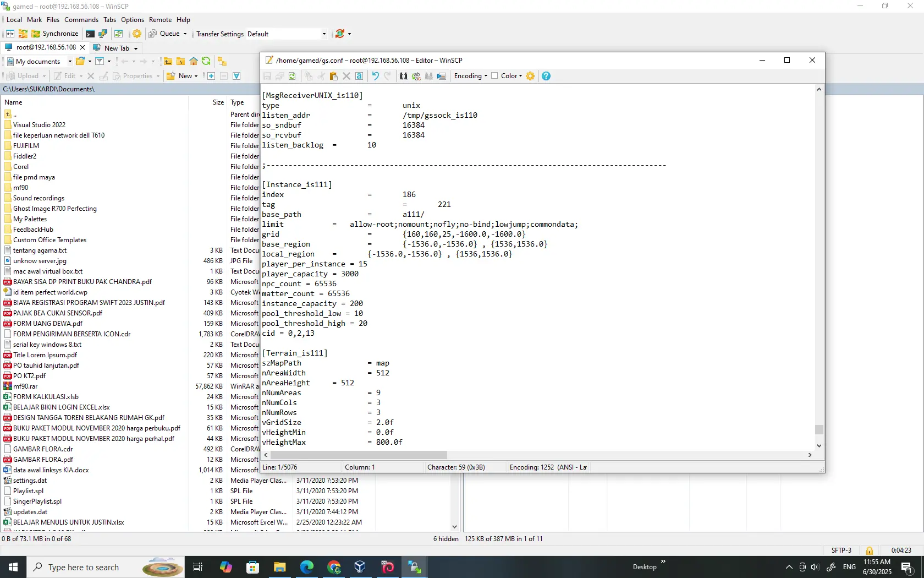Click the directory tree toggle icon
The width and height of the screenshot is (924, 578).
pos(222,61)
